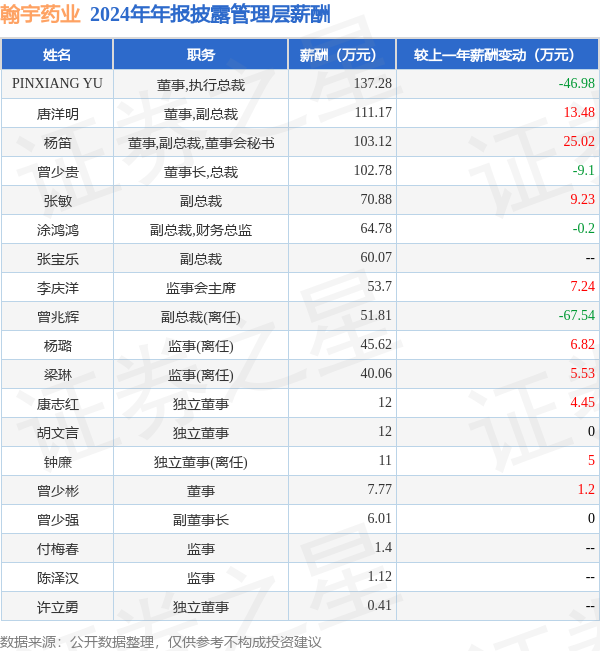Click the salary value 7.77
The height and width of the screenshot is (651, 600).
379,489
